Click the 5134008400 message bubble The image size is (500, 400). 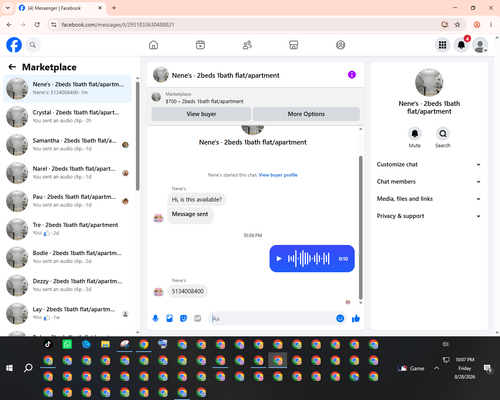pyautogui.click(x=188, y=291)
